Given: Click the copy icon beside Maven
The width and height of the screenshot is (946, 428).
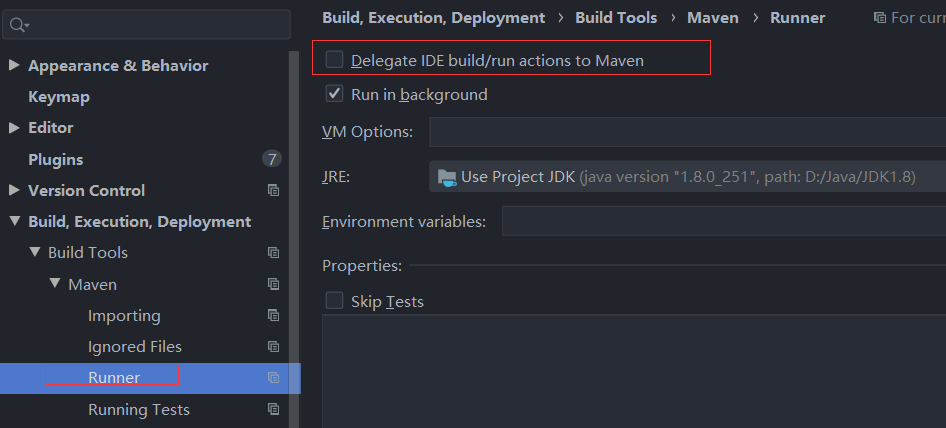Looking at the screenshot, I should tap(273, 284).
